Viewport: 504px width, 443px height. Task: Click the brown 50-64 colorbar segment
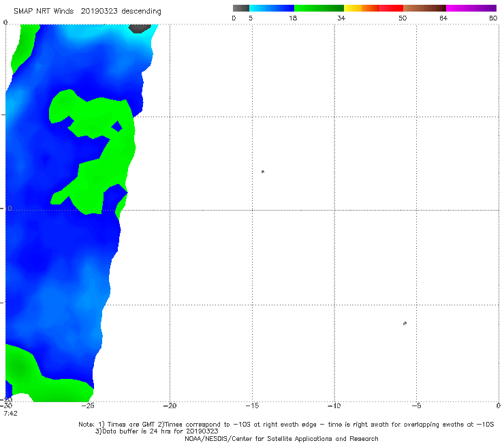pyautogui.click(x=424, y=8)
